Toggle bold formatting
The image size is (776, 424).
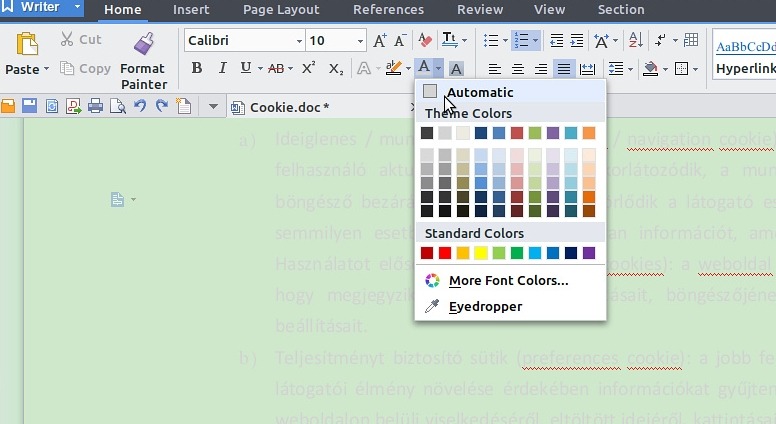click(x=196, y=68)
